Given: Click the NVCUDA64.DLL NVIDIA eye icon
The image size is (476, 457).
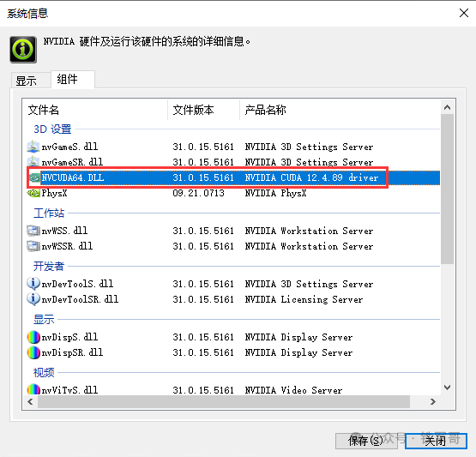Looking at the screenshot, I should (x=34, y=177).
